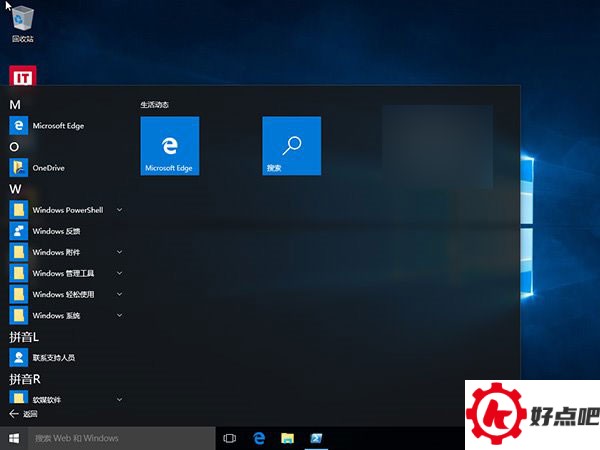Click the Windows Start button
The image size is (600, 450).
pyautogui.click(x=14, y=438)
